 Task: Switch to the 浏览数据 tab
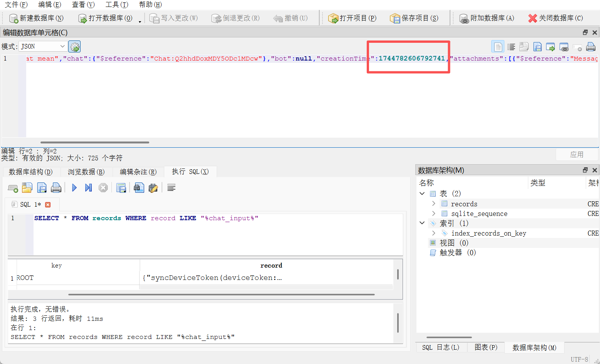pyautogui.click(x=86, y=172)
